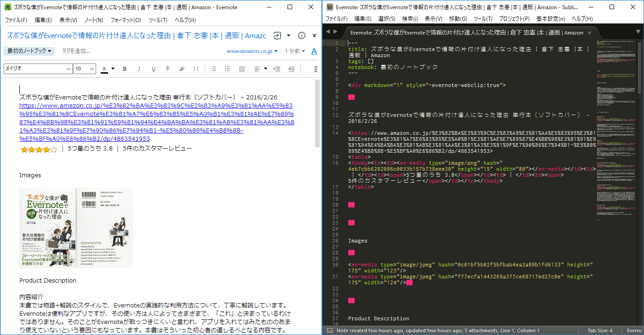Open ヘルプ(H) menu in Evernote

click(x=185, y=20)
